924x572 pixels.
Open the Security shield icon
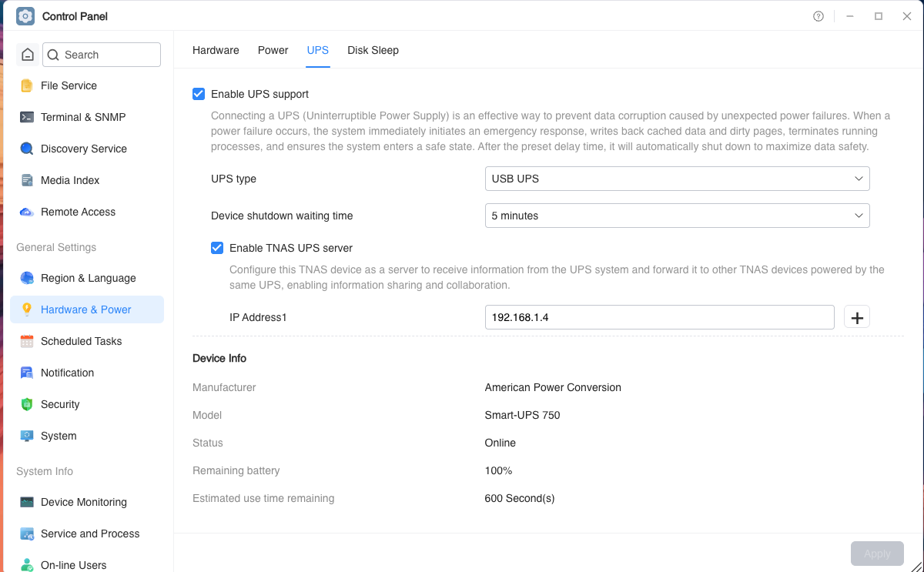pos(27,404)
